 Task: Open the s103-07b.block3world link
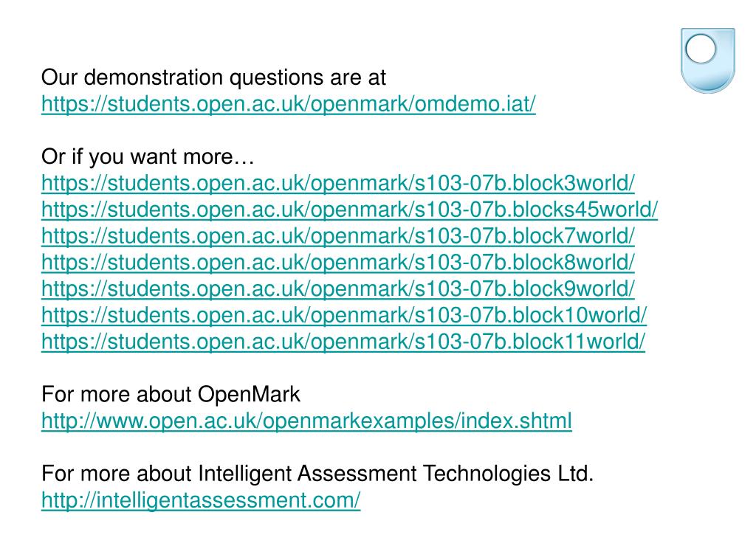(338, 184)
